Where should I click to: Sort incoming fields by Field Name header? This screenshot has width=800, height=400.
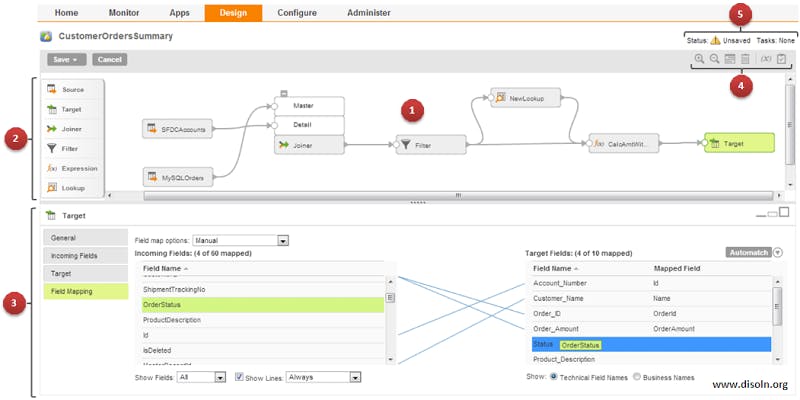click(x=165, y=268)
